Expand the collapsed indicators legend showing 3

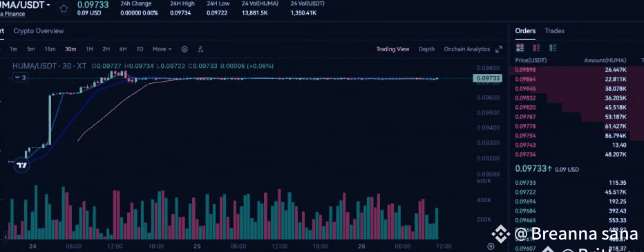21,78
